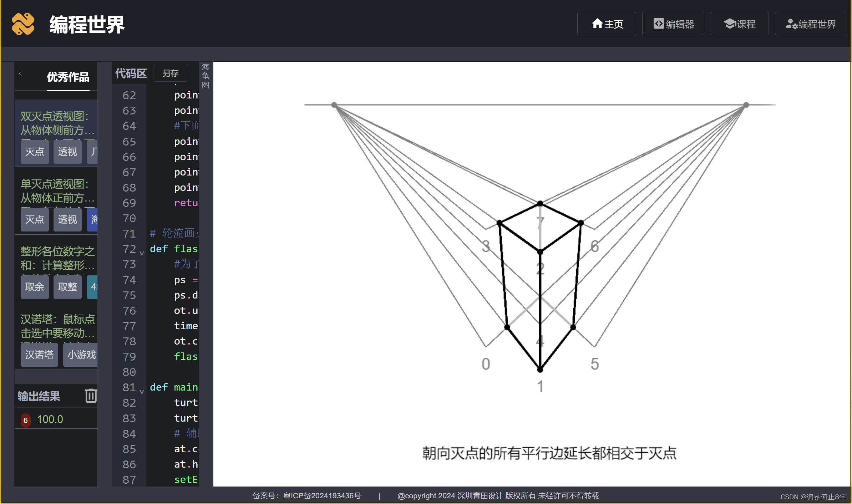The height and width of the screenshot is (504, 852).
Task: Click the copyright 2024 深圳青田设计 text
Action: (x=498, y=496)
